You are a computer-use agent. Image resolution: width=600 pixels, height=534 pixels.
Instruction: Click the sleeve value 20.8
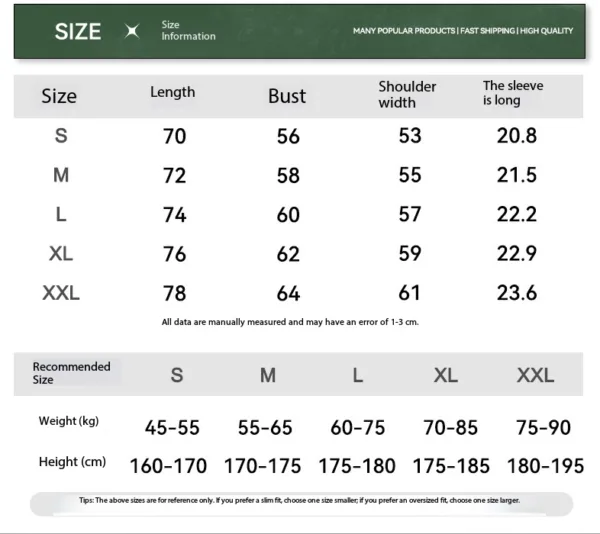pos(517,136)
